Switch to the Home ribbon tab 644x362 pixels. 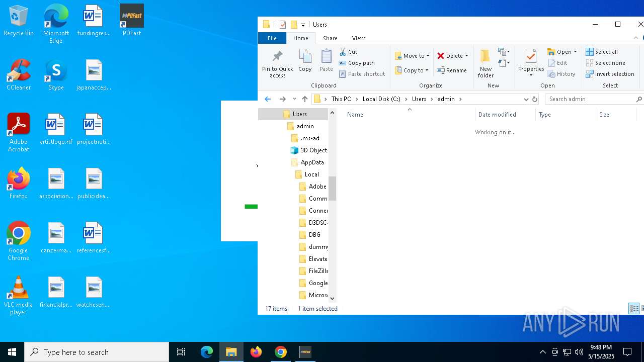[301, 38]
